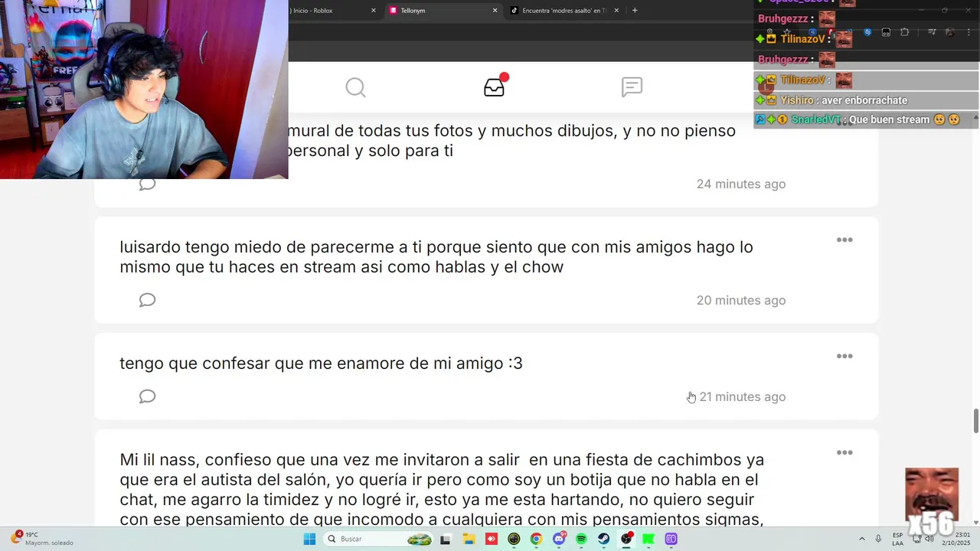980x551 pixels.
Task: Close the Inicio - Roblox tab
Action: tap(374, 11)
